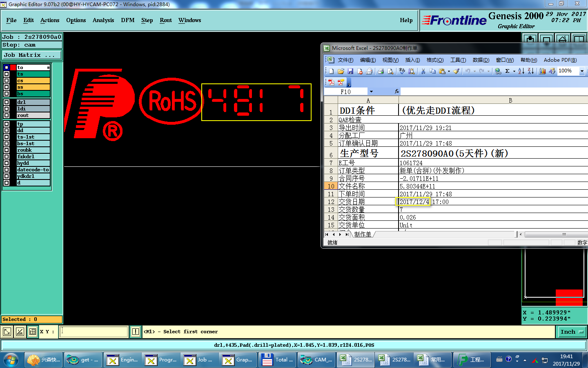Click Excel's Format Painter brush icon
The height and width of the screenshot is (368, 588).
pyautogui.click(x=457, y=71)
